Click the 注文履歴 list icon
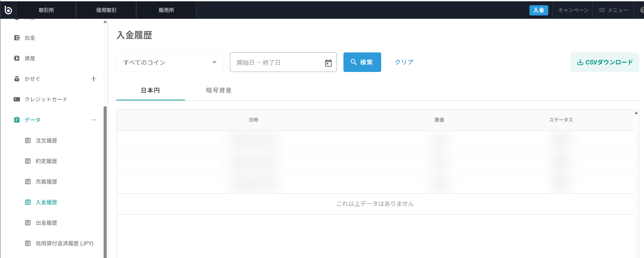The image size is (644, 258). pos(28,140)
